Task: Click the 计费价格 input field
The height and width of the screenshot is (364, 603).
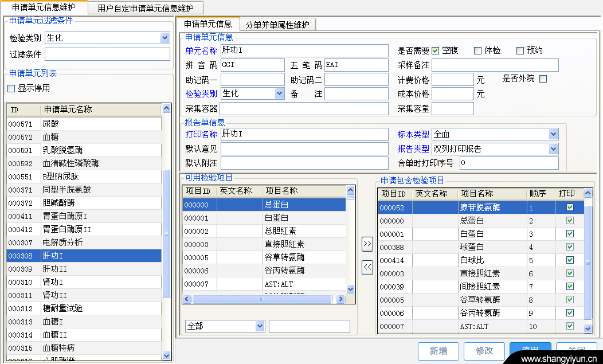Action: click(x=453, y=80)
